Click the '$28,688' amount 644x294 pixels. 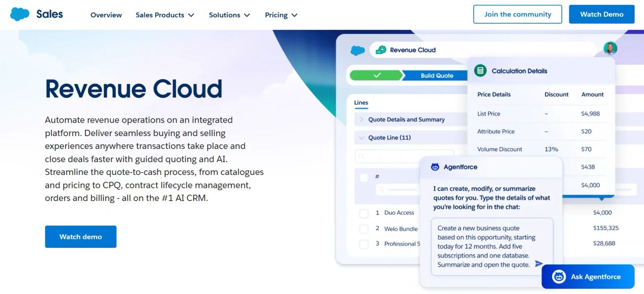click(604, 243)
